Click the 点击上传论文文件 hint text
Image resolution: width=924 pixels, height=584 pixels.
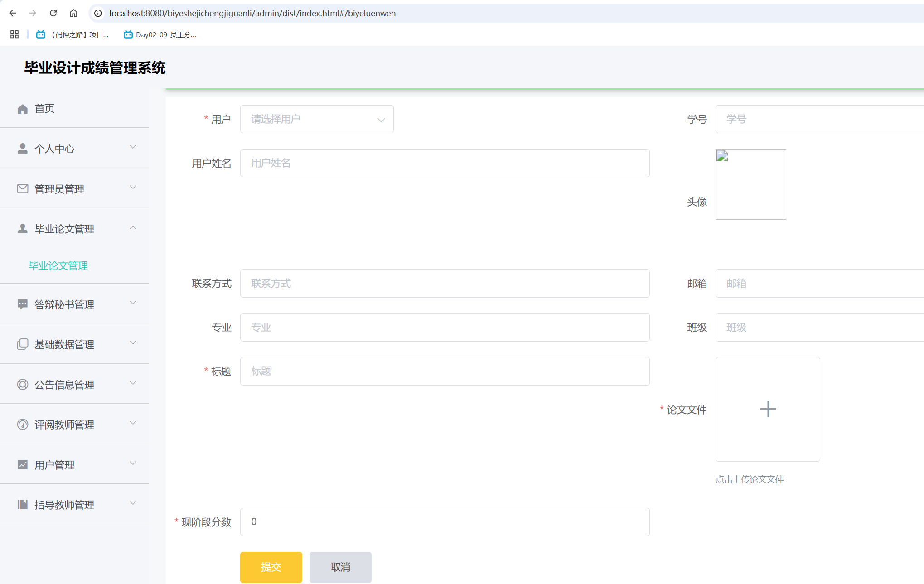(x=750, y=479)
